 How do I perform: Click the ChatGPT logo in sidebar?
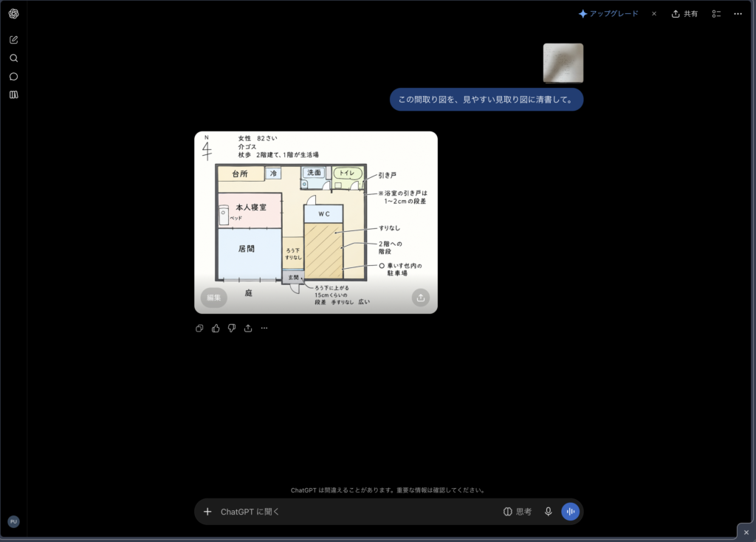click(13, 14)
